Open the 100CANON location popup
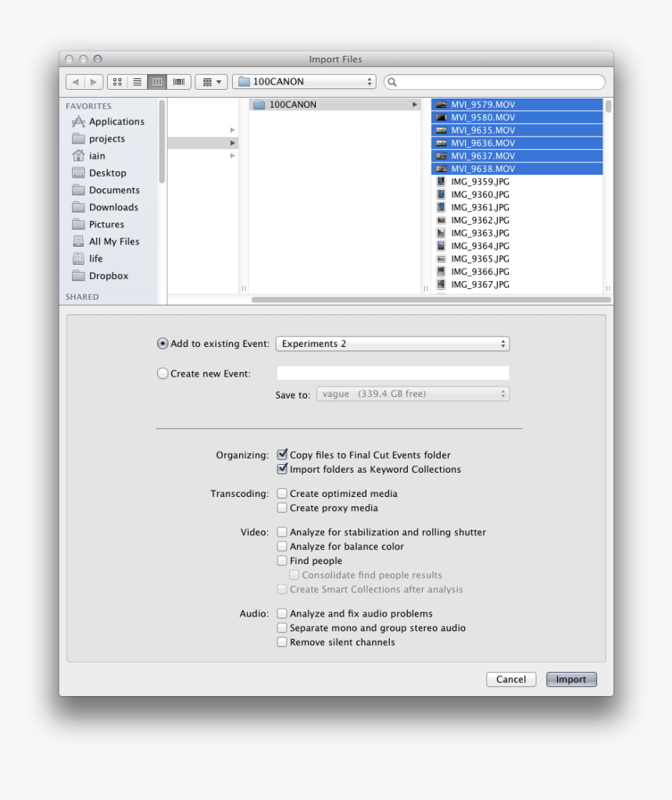Image resolution: width=672 pixels, height=800 pixels. coord(304,81)
